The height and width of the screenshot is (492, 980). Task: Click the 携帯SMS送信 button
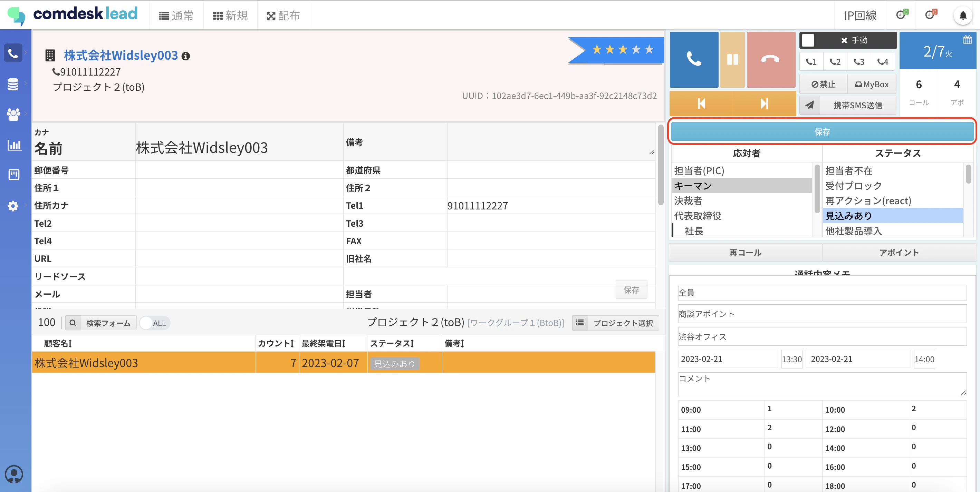pyautogui.click(x=848, y=105)
